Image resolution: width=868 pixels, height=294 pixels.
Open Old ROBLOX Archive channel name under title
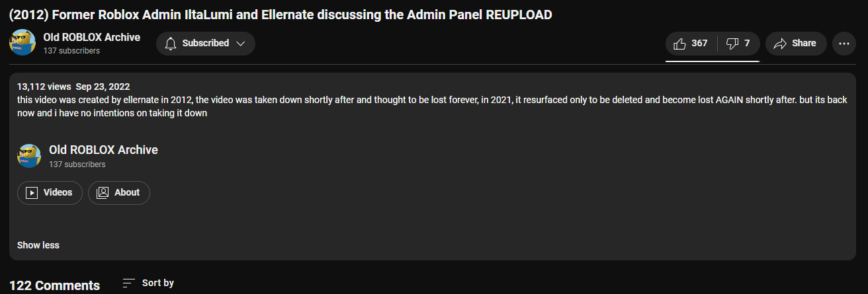(92, 38)
